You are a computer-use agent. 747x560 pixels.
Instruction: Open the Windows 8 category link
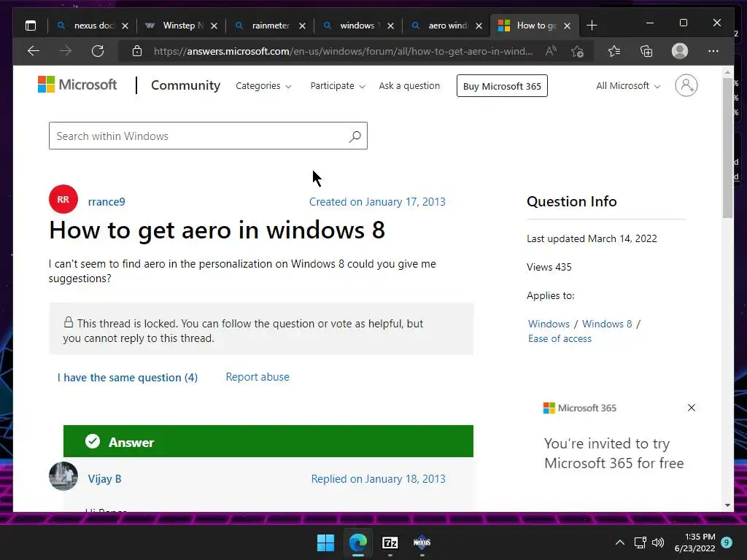click(x=607, y=324)
